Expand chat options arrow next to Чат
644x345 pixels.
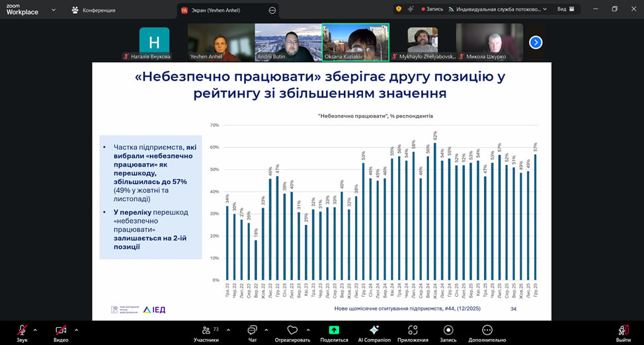(266, 329)
